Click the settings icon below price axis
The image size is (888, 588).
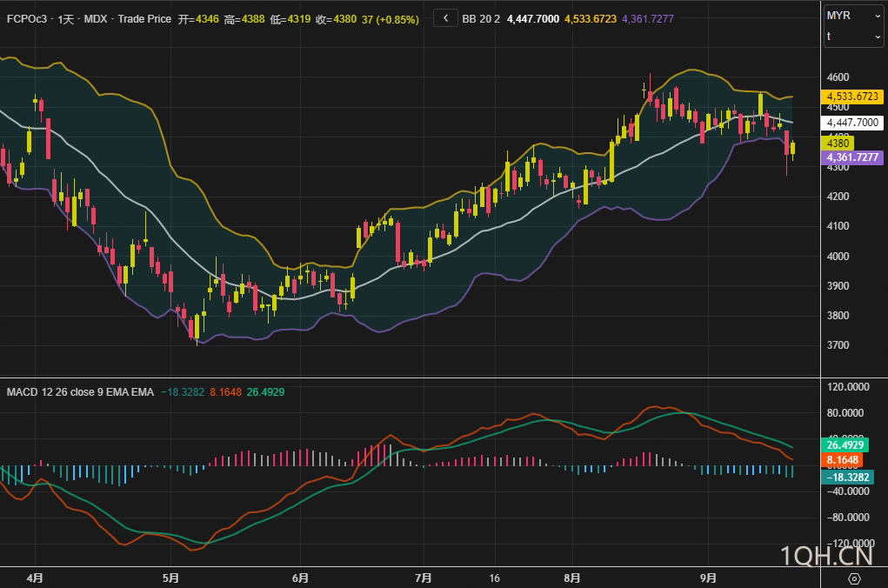coord(854,578)
